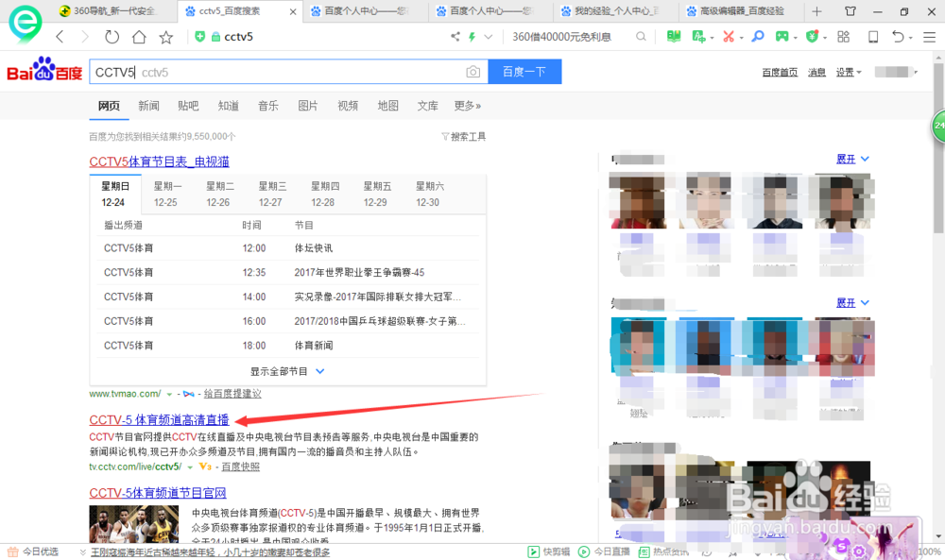This screenshot has height=560, width=945.
Task: Select the 新闻 search category
Action: [148, 106]
